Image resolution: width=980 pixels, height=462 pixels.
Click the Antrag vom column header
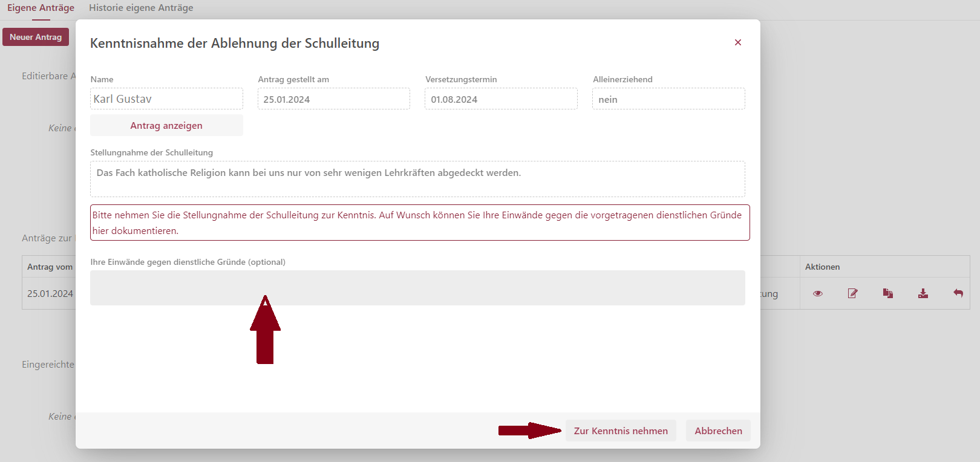pos(50,267)
